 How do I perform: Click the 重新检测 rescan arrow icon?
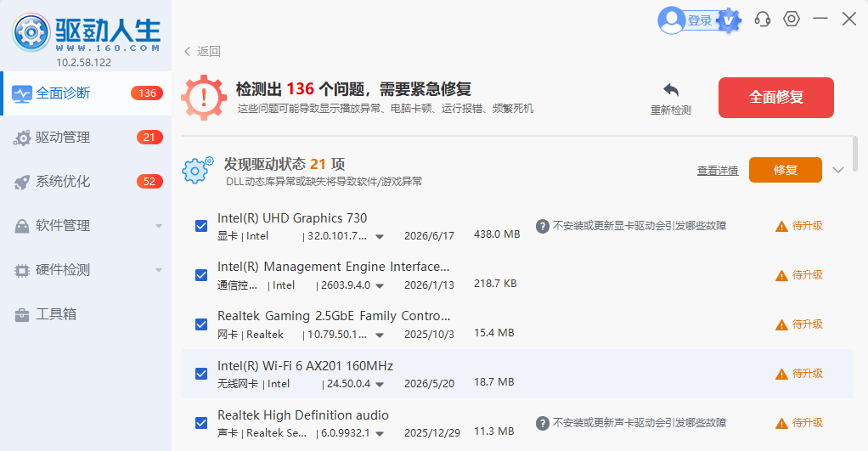(671, 90)
